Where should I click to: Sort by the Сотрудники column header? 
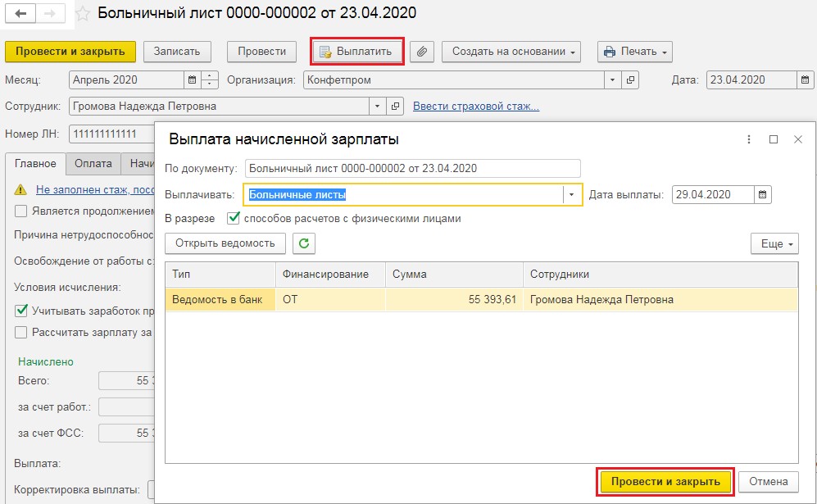(660, 275)
